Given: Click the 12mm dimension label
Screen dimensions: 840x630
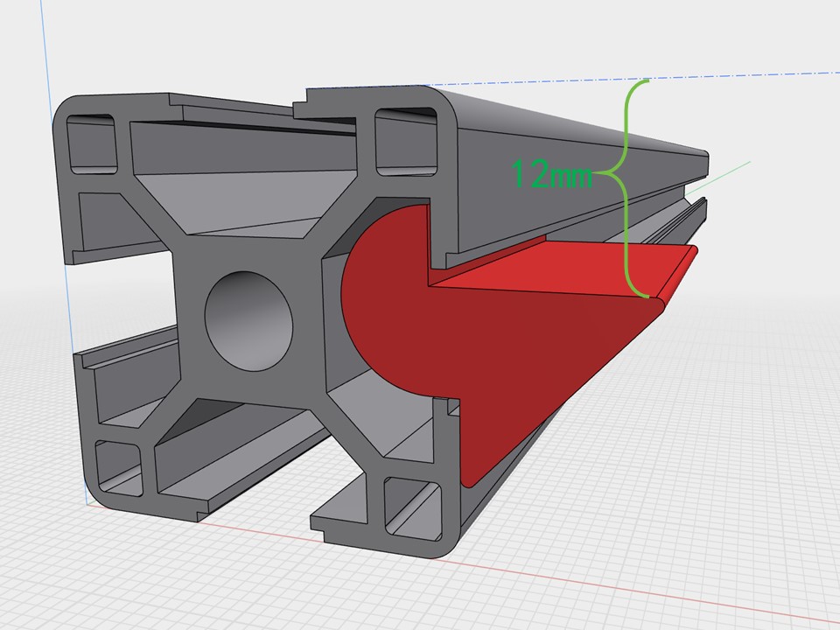Looking at the screenshot, I should (x=552, y=173).
